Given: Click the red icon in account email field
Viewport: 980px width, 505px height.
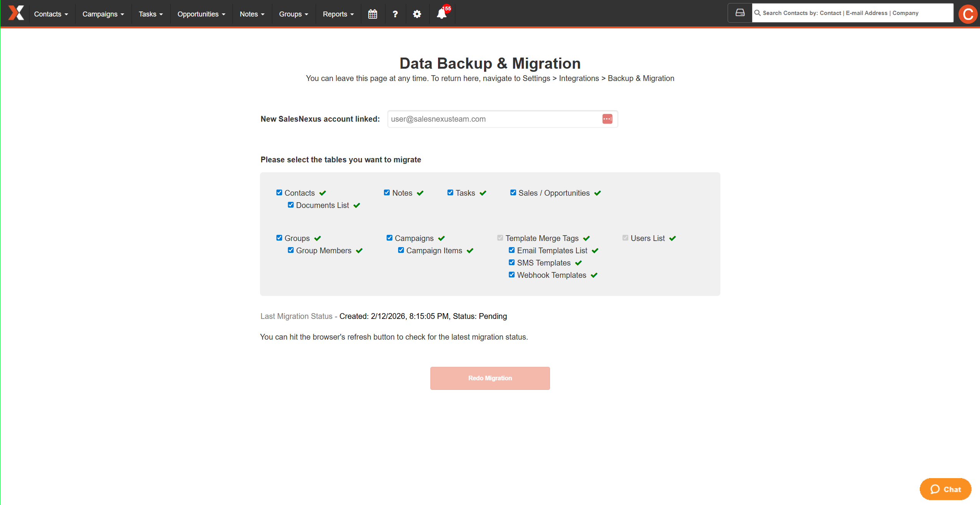Looking at the screenshot, I should coord(607,119).
